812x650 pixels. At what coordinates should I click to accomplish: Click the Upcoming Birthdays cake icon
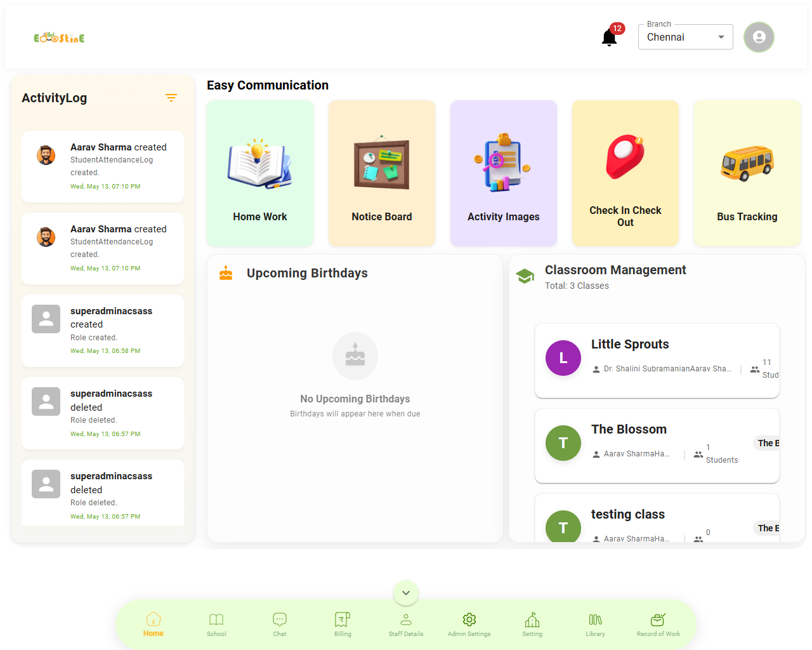pos(226,274)
